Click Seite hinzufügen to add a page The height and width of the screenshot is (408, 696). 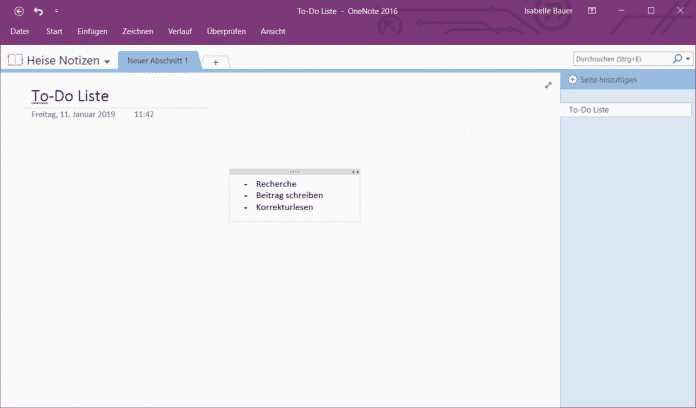coord(603,79)
